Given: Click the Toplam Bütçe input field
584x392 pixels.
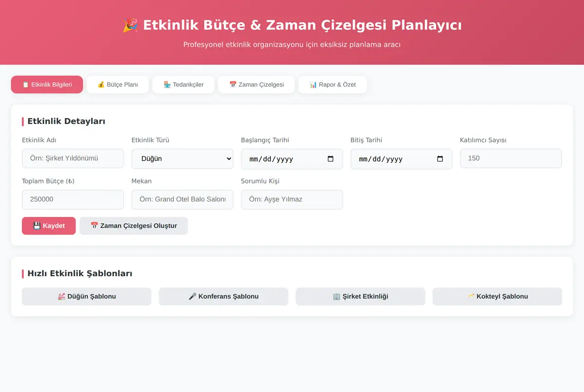Looking at the screenshot, I should [x=73, y=199].
